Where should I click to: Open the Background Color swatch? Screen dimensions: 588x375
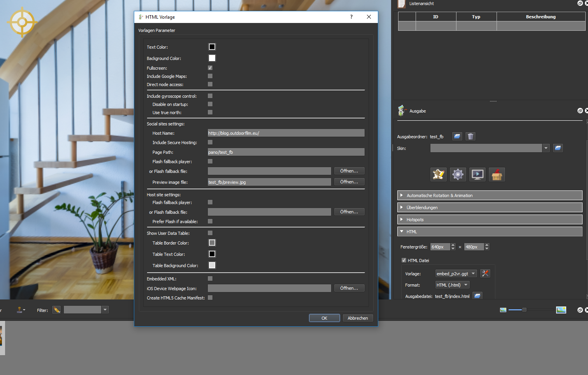click(x=212, y=58)
